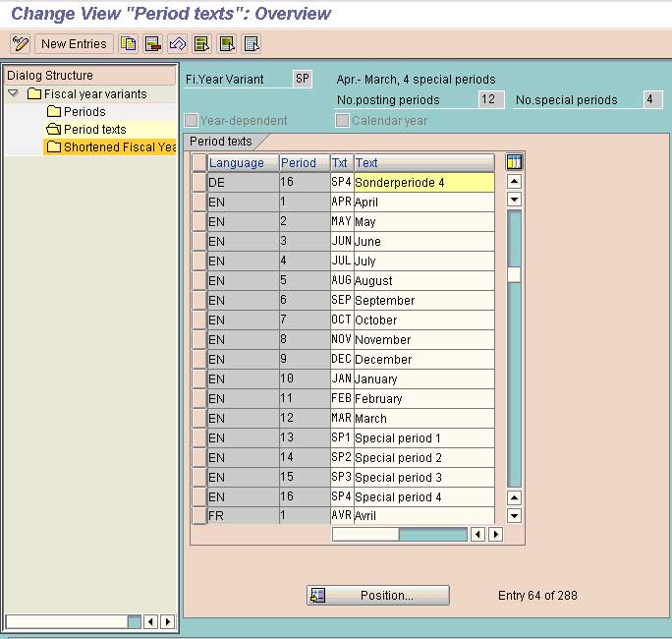Click the Delete entry toolbar icon
This screenshot has height=639, width=672.
pyautogui.click(x=152, y=43)
